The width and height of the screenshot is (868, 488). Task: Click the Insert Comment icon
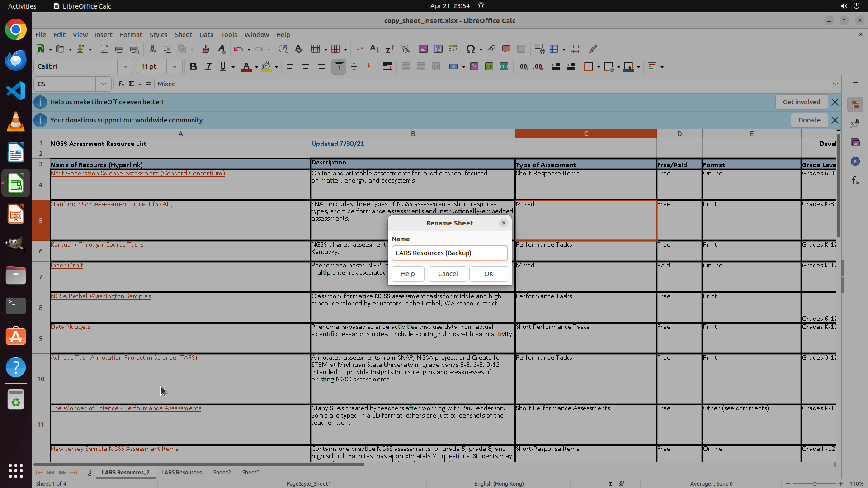(506, 49)
